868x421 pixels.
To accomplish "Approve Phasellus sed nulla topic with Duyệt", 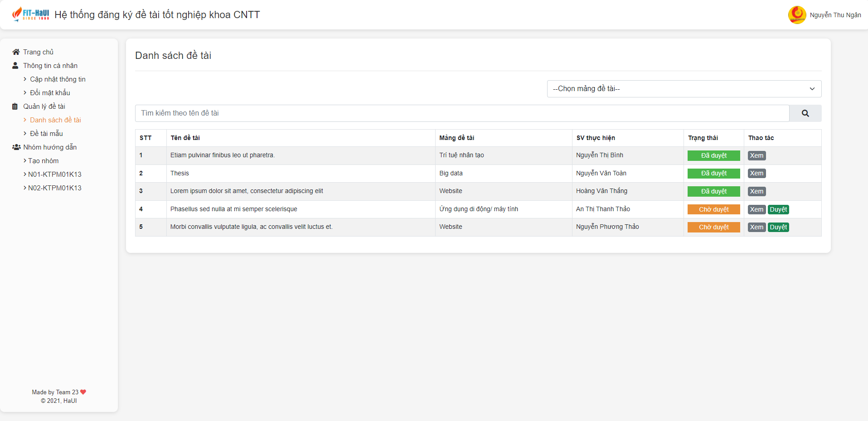I will 778,209.
